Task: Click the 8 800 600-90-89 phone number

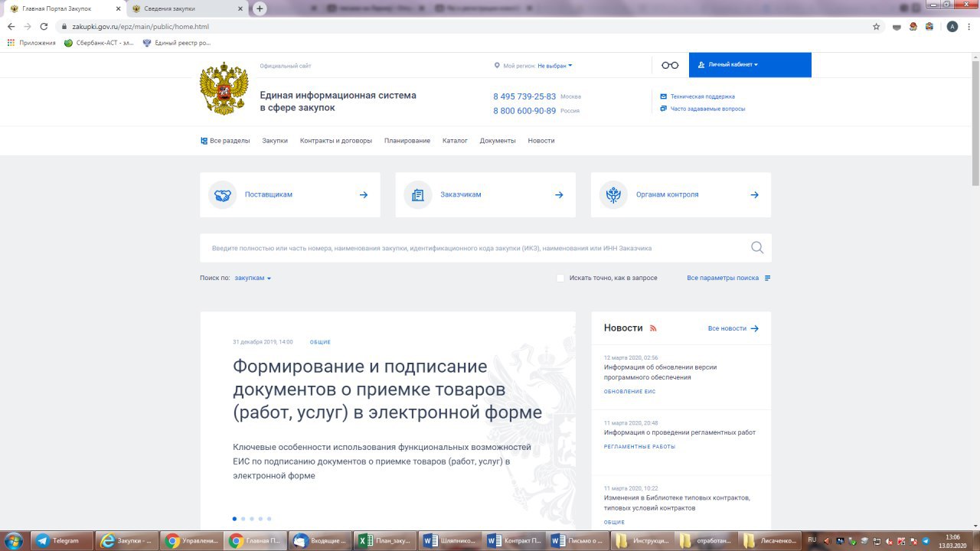Action: (524, 110)
